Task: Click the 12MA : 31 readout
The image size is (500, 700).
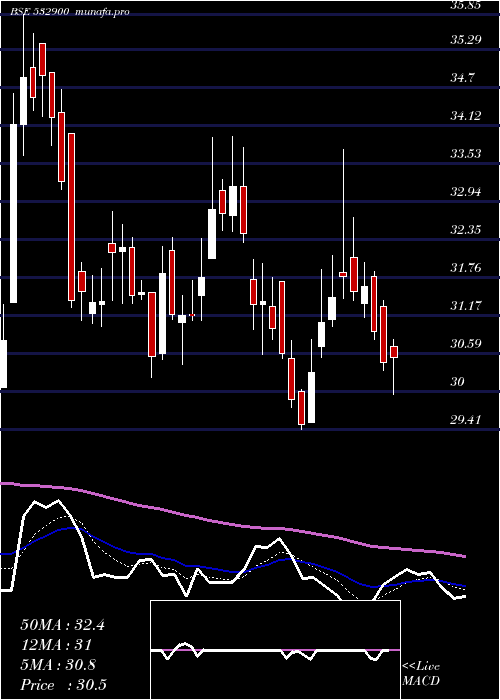Action: click(56, 645)
